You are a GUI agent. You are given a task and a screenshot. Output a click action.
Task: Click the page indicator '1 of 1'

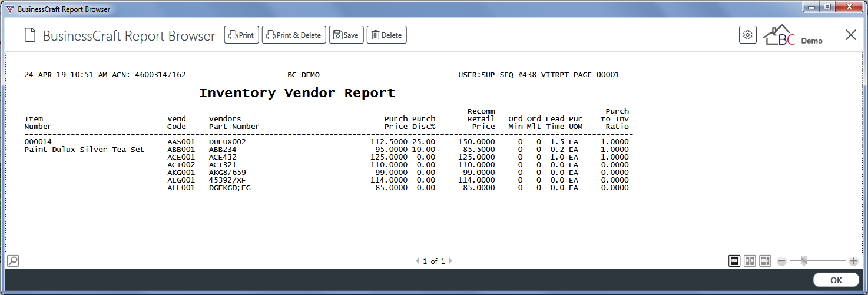pos(434,261)
